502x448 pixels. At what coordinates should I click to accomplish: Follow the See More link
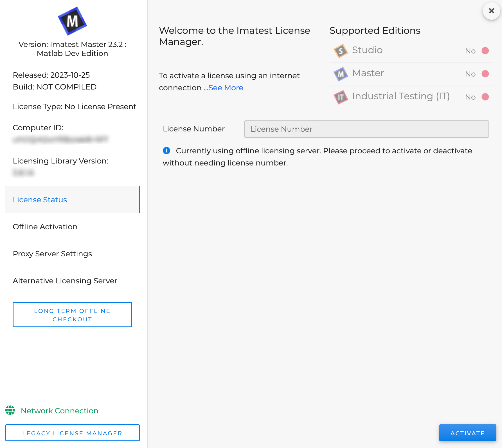click(x=226, y=88)
